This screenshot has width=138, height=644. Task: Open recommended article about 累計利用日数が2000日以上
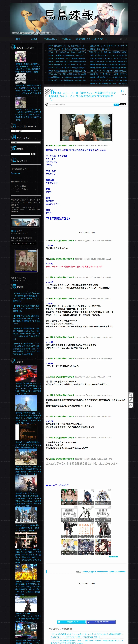28,90
